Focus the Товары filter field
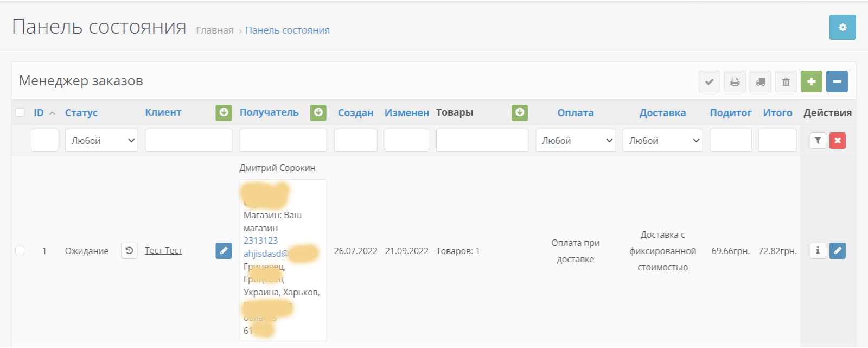 tap(482, 141)
